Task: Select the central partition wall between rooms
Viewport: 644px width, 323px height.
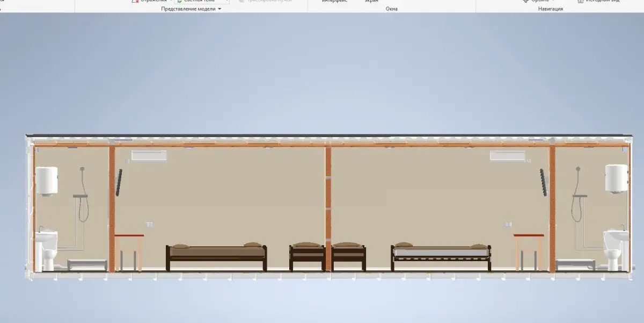Action: click(328, 209)
